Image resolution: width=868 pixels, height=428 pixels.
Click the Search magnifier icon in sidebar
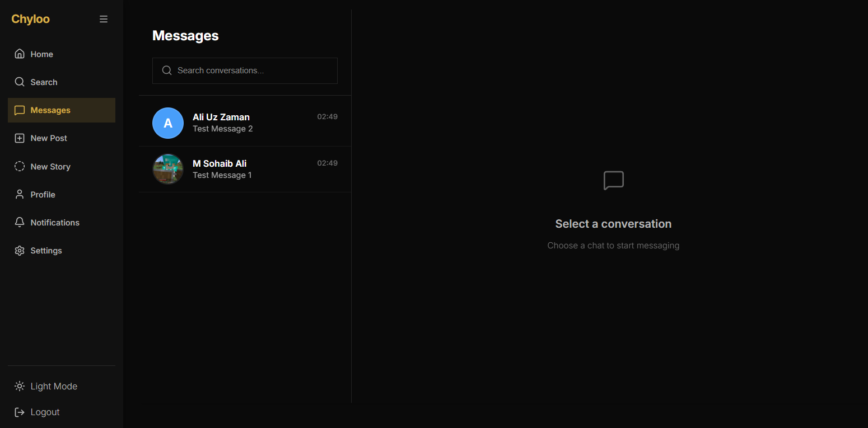20,82
